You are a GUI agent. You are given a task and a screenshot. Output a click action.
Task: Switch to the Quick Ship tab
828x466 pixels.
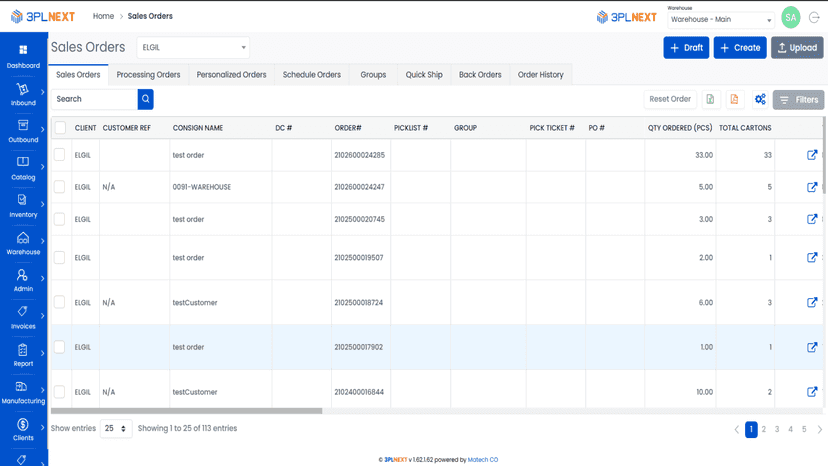pyautogui.click(x=424, y=75)
